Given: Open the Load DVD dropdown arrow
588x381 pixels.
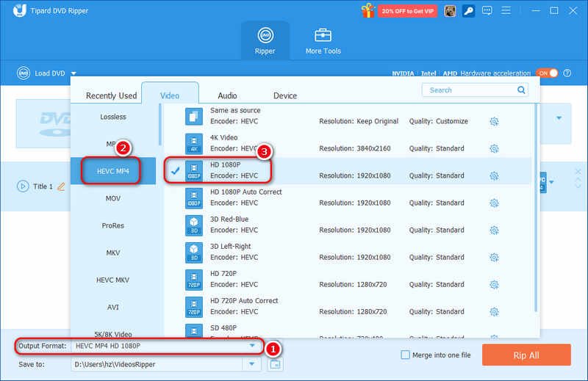Looking at the screenshot, I should (x=73, y=73).
